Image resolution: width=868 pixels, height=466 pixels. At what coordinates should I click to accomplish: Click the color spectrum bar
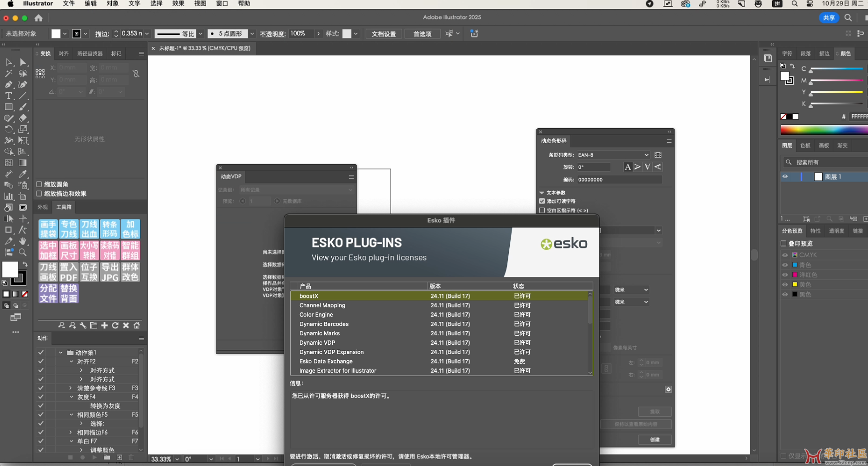pos(824,130)
